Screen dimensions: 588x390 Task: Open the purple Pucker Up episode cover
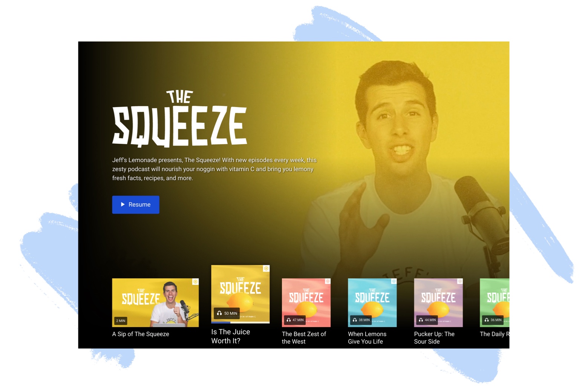(438, 302)
